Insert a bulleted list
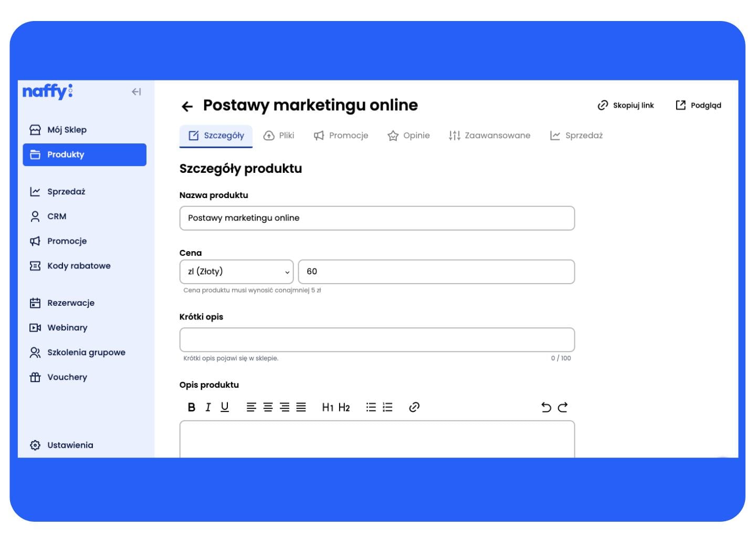Screen dimensions: 756x538 coord(371,407)
